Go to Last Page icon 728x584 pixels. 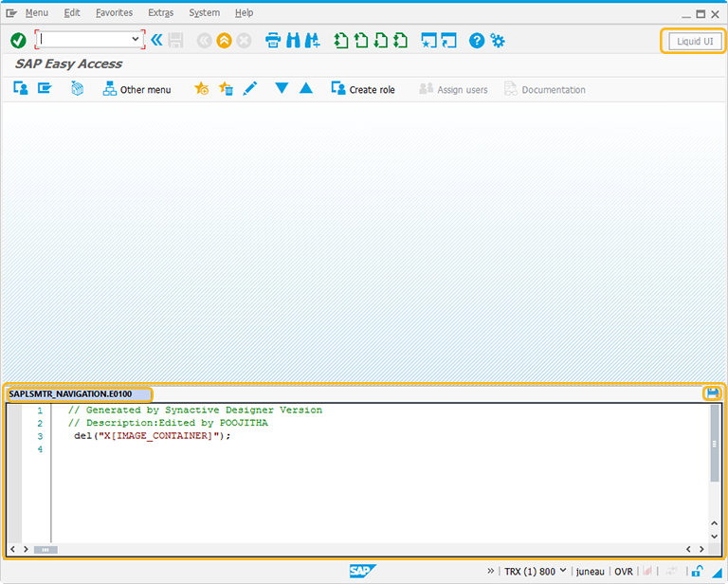(400, 41)
